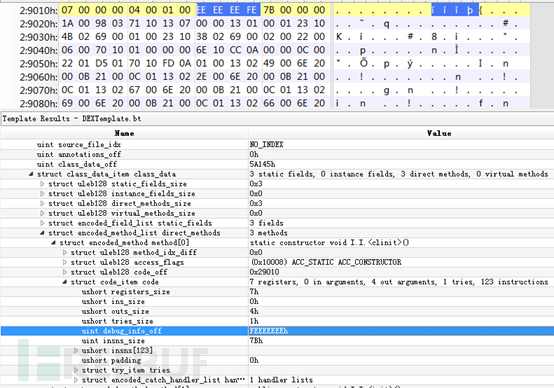The width and height of the screenshot is (554, 388).
Task: Click hex byte 7B in first row
Action: (x=269, y=10)
